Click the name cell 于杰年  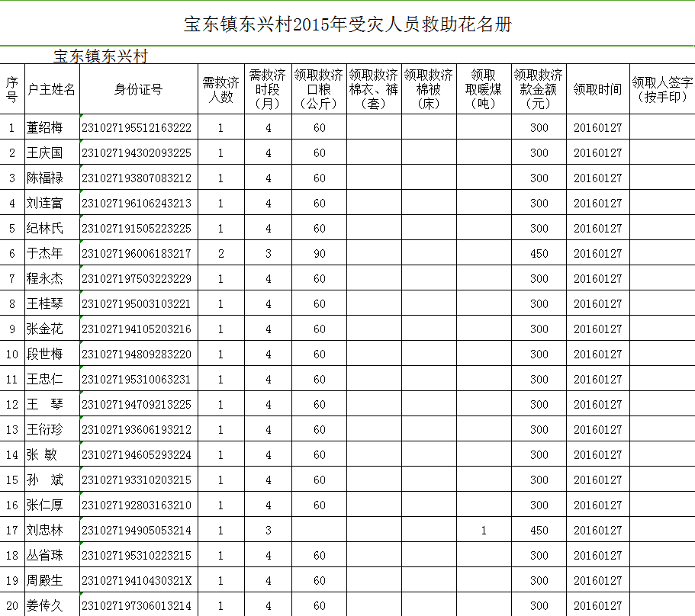point(53,253)
